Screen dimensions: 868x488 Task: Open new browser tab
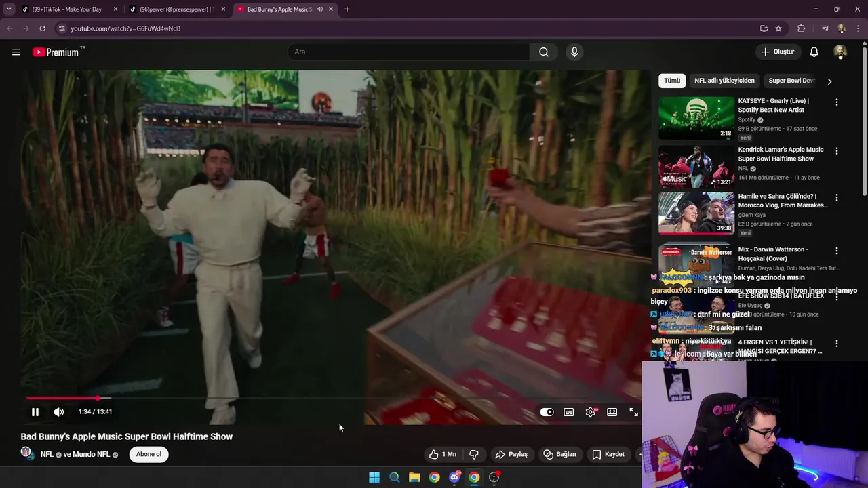[347, 9]
